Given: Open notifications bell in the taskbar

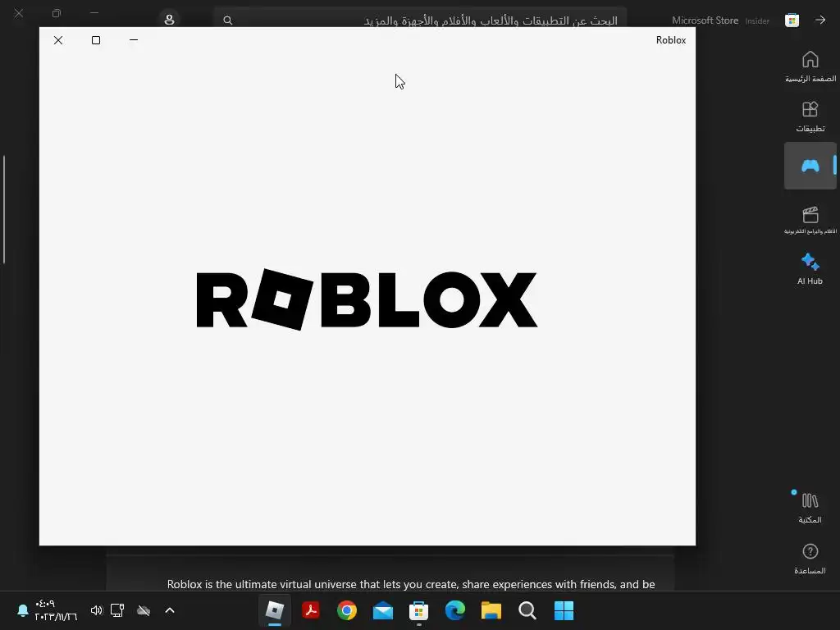Looking at the screenshot, I should (x=22, y=610).
